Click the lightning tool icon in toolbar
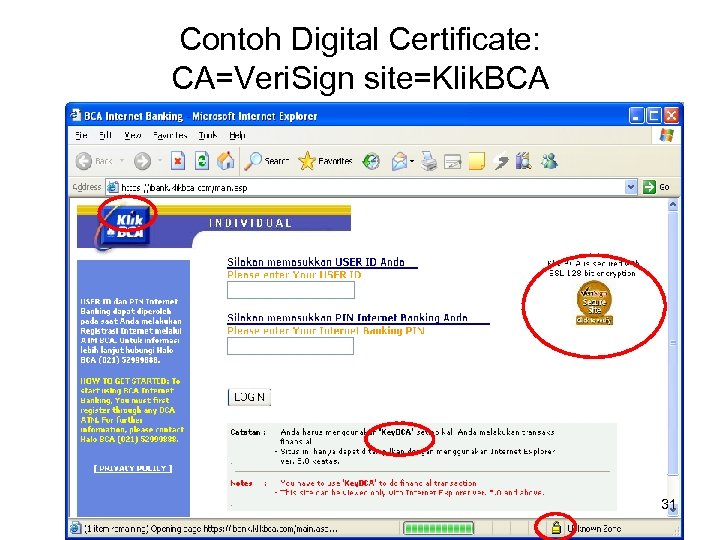This screenshot has height=540, width=720. pos(501,162)
